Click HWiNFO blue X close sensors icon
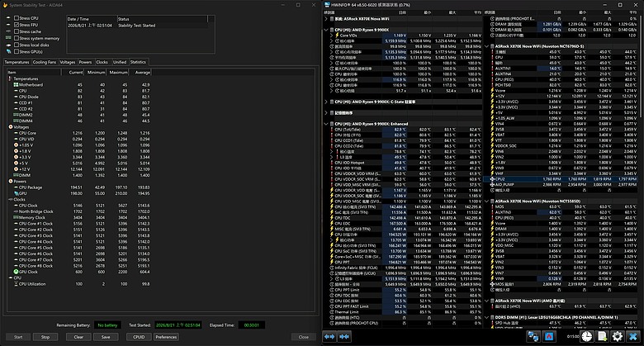 pyautogui.click(x=633, y=337)
